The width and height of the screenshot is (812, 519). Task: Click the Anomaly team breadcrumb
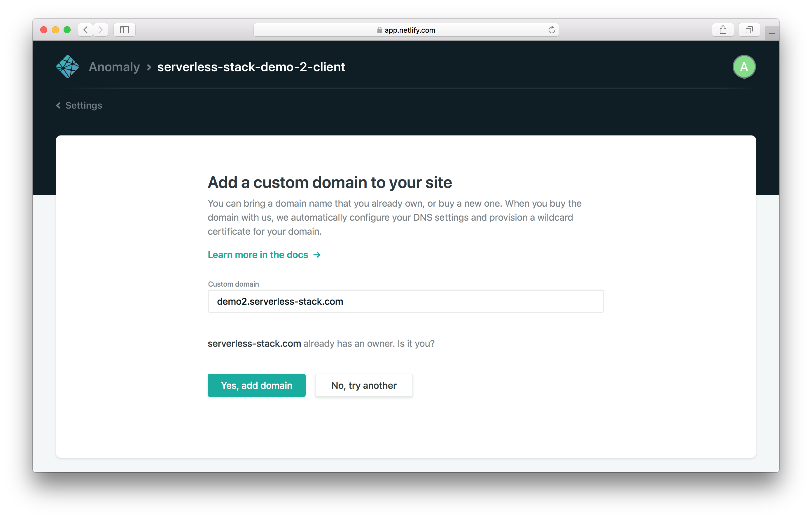click(x=114, y=67)
